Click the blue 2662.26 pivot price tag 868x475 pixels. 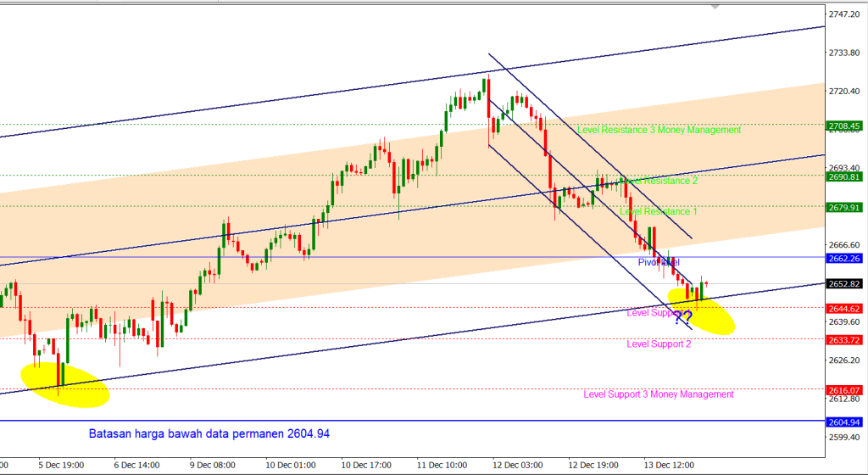pyautogui.click(x=844, y=258)
